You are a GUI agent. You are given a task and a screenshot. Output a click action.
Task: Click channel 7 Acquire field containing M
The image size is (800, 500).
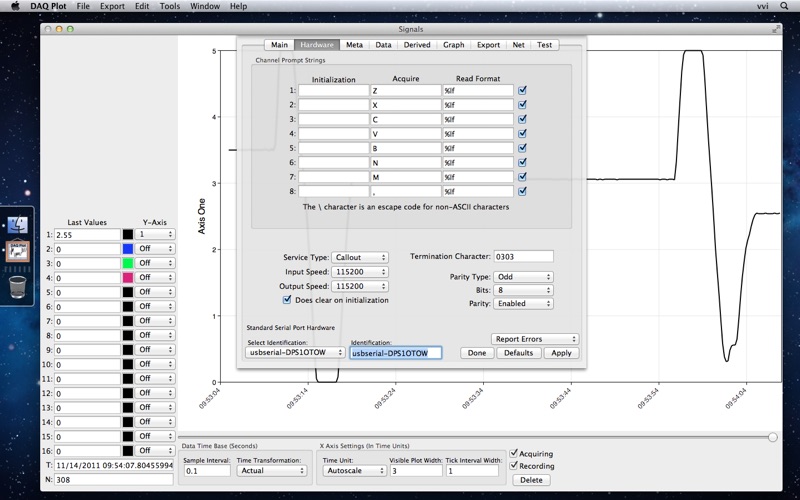click(x=406, y=177)
